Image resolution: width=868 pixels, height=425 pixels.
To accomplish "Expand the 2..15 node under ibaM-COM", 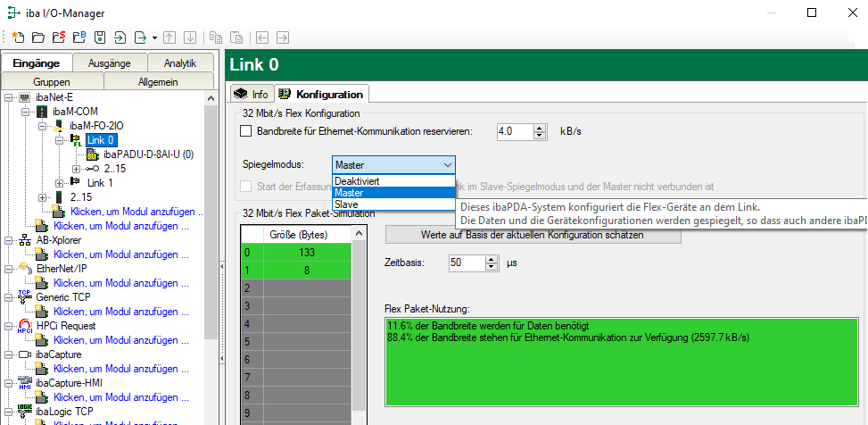I will pos(42,197).
